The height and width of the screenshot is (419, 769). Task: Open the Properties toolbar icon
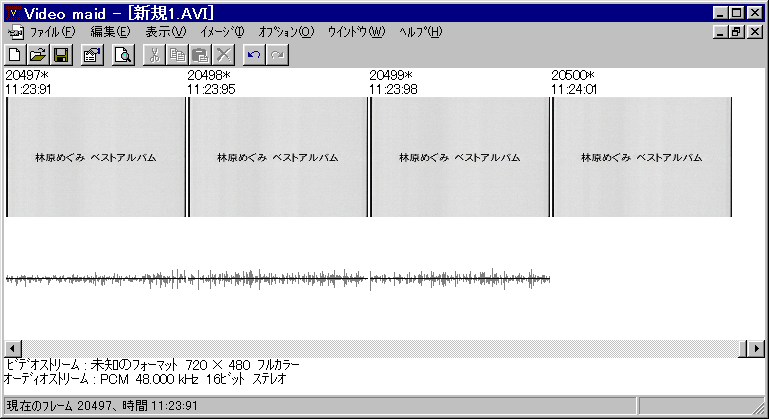click(90, 55)
